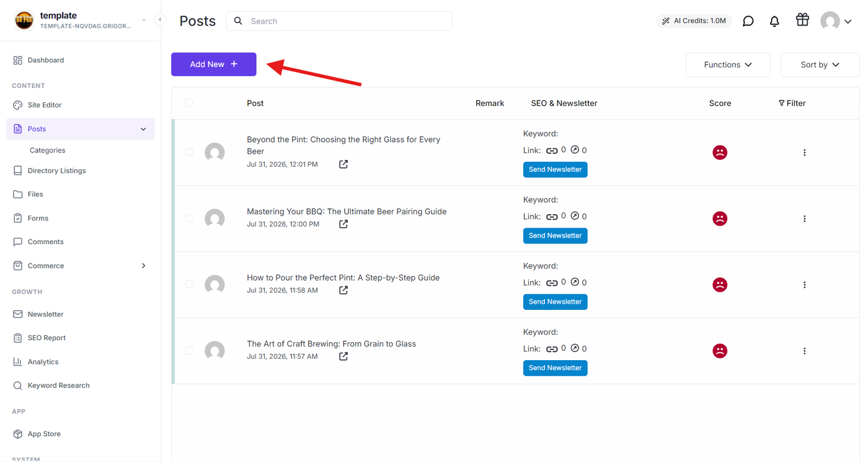Open the Functions dropdown
Screen dimensions: 868x463
pyautogui.click(x=728, y=64)
